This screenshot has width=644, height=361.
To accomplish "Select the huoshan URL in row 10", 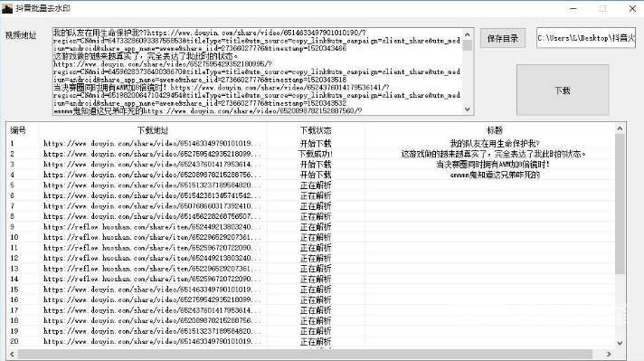I will click(x=152, y=237).
